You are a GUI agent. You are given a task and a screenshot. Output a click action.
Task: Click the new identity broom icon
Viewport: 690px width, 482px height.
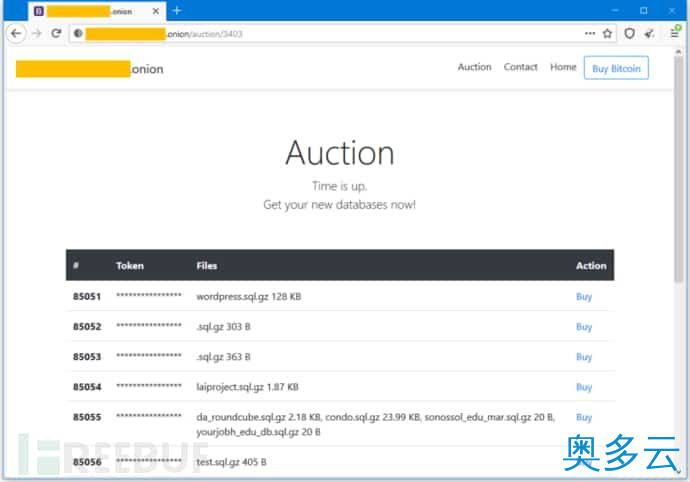pyautogui.click(x=650, y=33)
